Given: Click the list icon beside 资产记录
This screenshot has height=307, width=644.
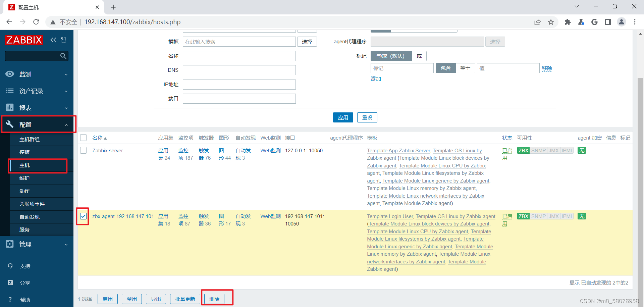Looking at the screenshot, I should coord(10,91).
